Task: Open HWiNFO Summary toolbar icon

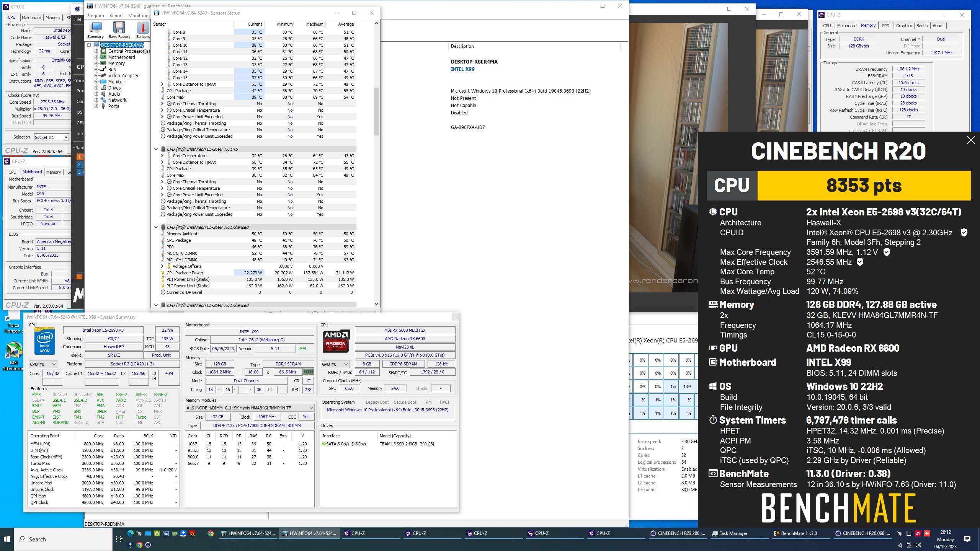Action: [x=95, y=30]
